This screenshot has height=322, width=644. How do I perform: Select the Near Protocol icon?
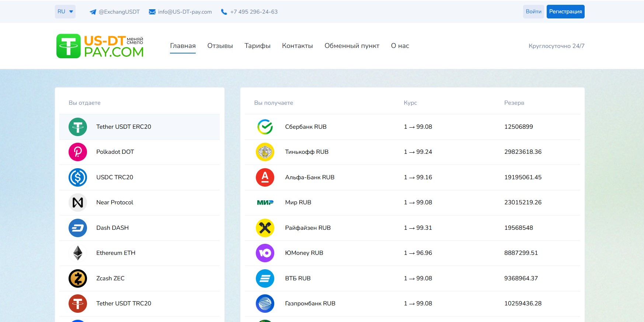pos(78,202)
